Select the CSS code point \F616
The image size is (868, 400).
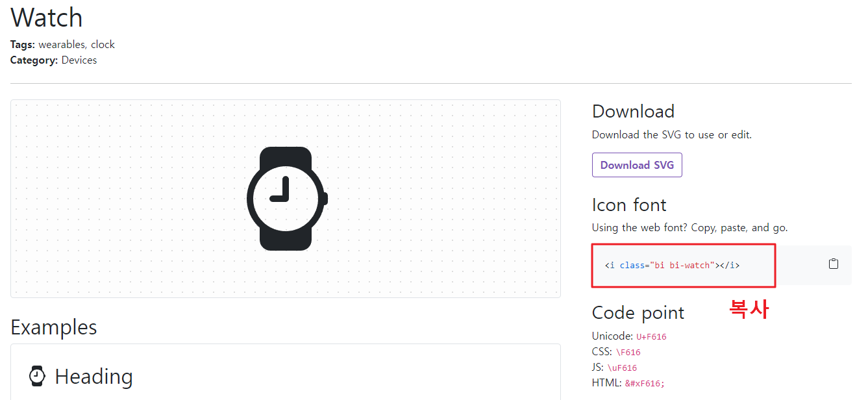629,352
